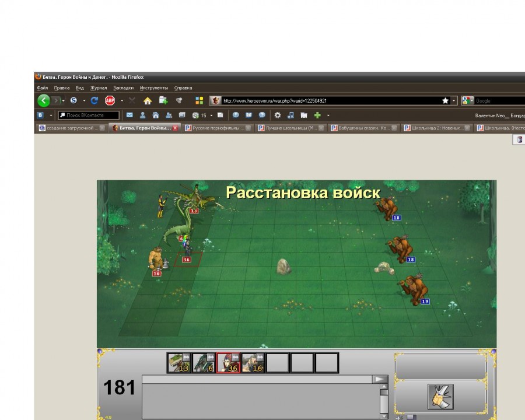Expand the dropdown next to the 15 counter
Screen dimensions: 525x420
211,116
